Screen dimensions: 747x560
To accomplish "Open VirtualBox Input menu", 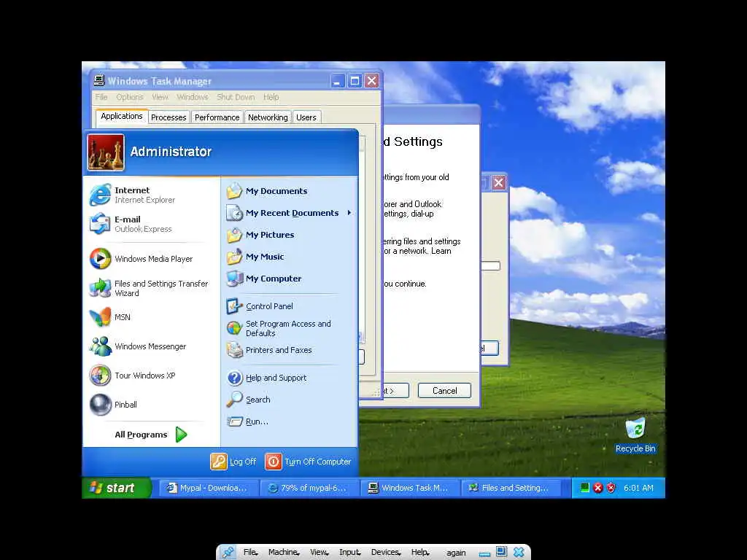I will pyautogui.click(x=349, y=553).
